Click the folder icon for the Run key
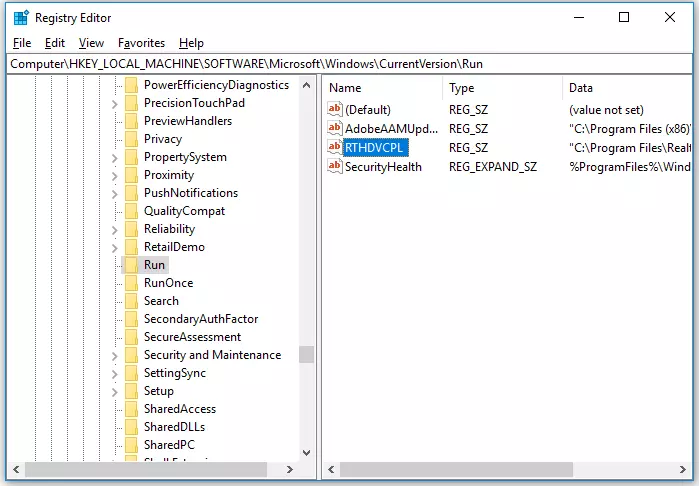 (x=130, y=265)
